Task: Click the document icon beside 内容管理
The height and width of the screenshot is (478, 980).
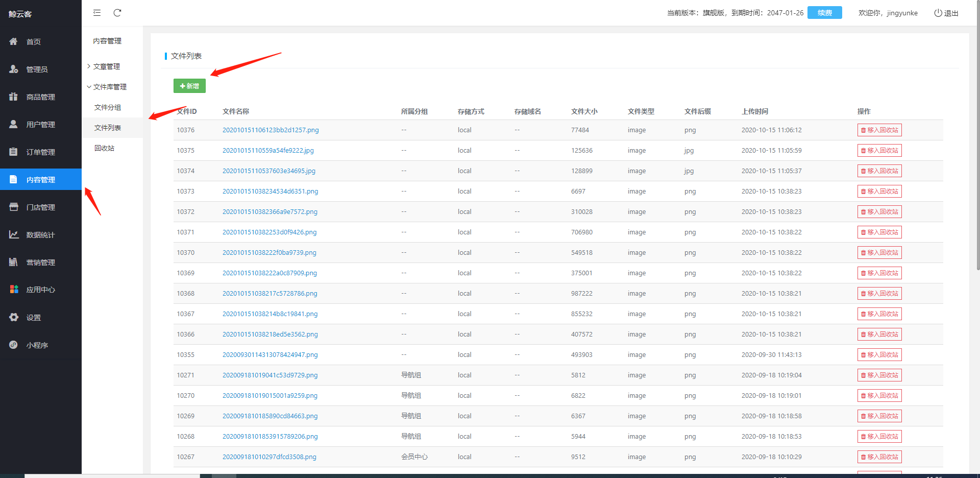Action: click(x=13, y=179)
